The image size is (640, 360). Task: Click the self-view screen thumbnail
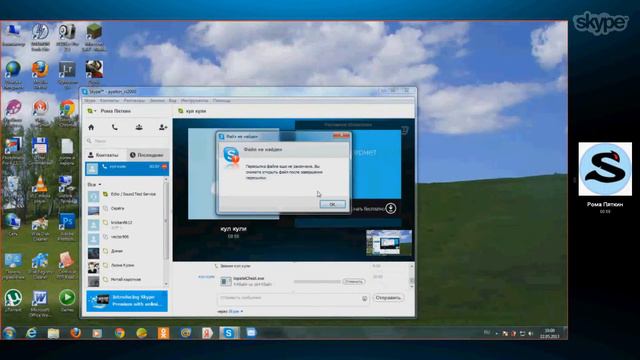(389, 243)
